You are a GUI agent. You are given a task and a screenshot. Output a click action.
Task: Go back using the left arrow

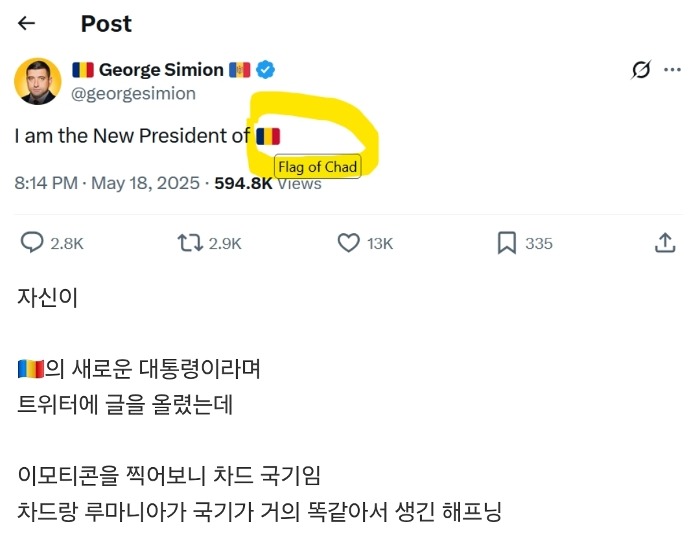pyautogui.click(x=27, y=23)
